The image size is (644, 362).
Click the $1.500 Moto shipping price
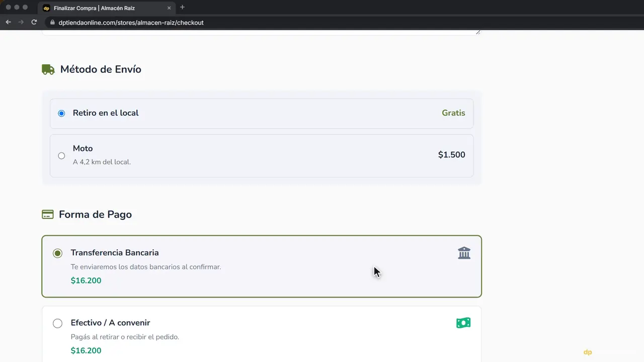(x=451, y=155)
